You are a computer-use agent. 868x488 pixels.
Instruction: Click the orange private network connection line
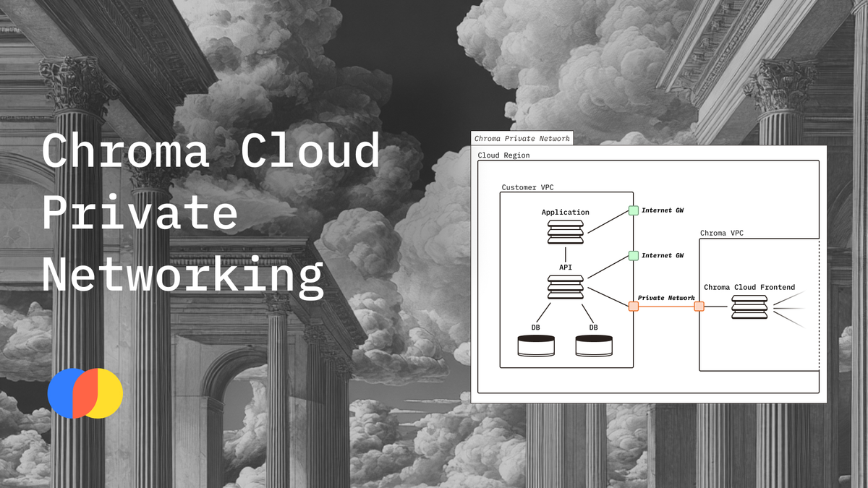(666, 307)
